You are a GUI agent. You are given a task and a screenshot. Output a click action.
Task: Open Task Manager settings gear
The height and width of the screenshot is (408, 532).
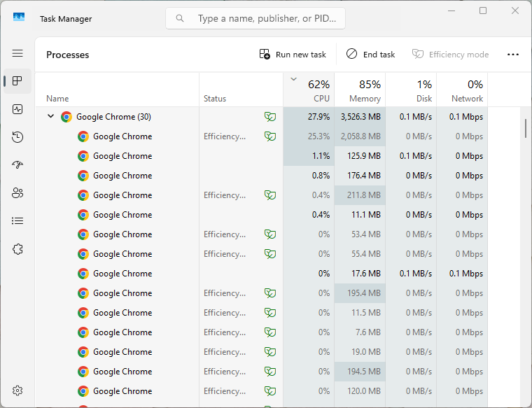coord(17,391)
